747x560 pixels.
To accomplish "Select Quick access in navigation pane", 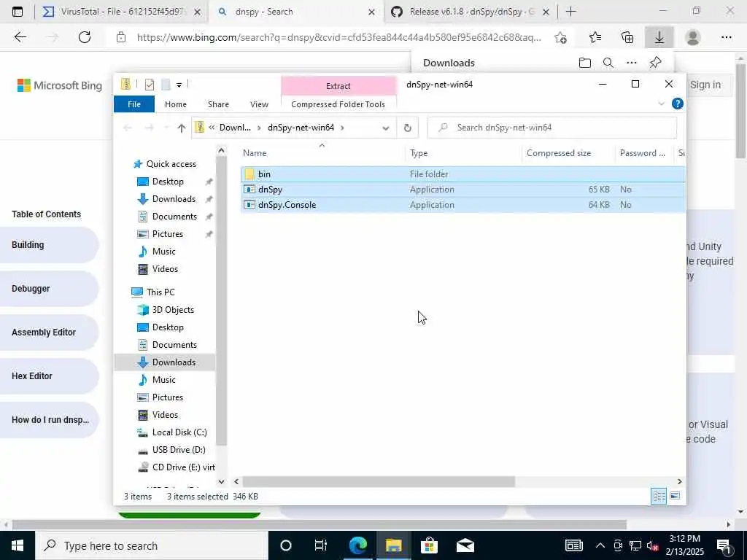I will [171, 164].
